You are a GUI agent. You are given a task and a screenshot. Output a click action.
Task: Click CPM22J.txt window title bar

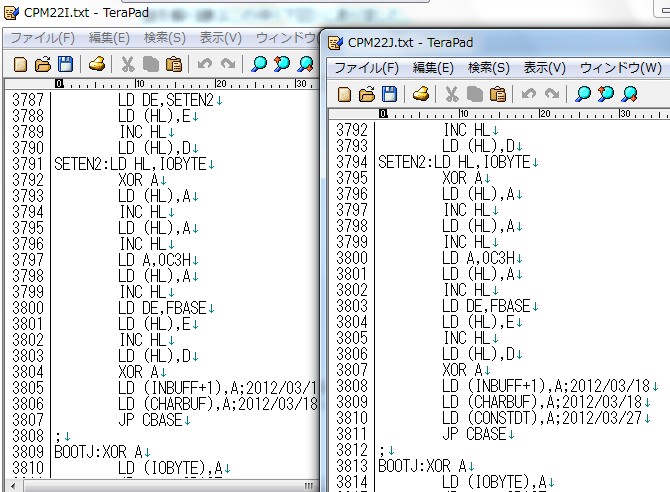[496, 43]
